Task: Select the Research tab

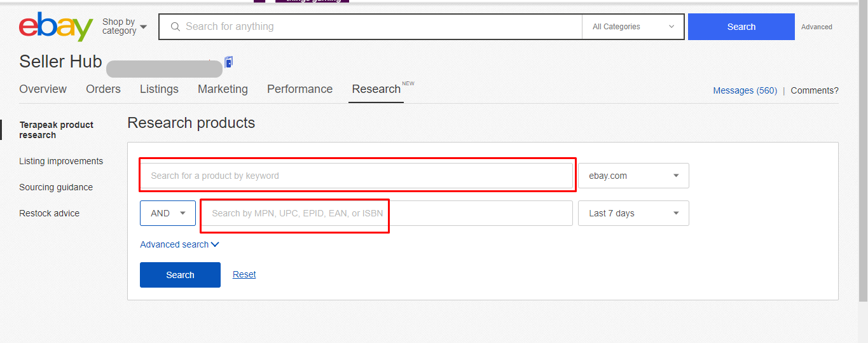Action: [376, 89]
